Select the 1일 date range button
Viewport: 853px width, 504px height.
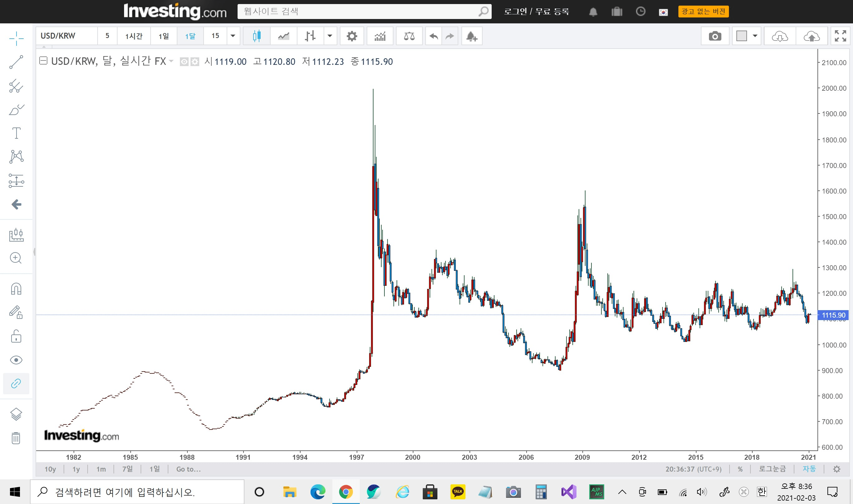coord(155,469)
